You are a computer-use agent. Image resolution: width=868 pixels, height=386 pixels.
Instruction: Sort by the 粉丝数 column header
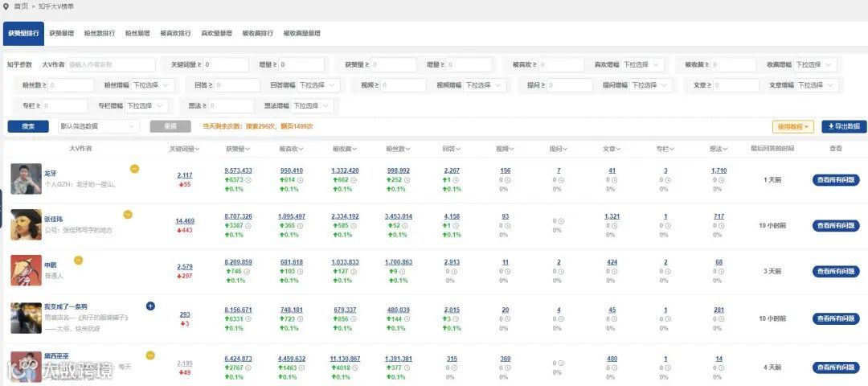(x=399, y=149)
